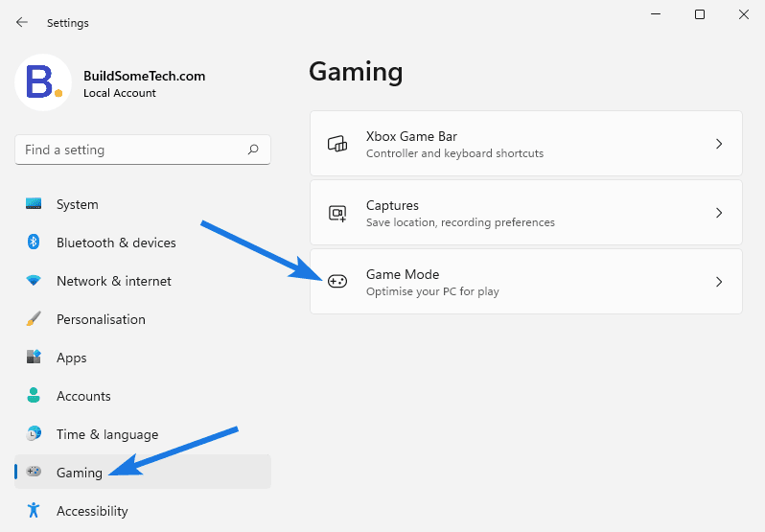Click the 'Local Account' label
The height and width of the screenshot is (532, 765).
click(x=120, y=93)
